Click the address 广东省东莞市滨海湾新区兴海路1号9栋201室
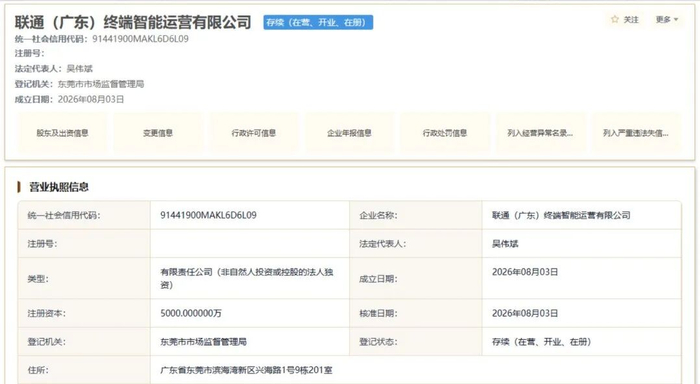 tap(246, 370)
